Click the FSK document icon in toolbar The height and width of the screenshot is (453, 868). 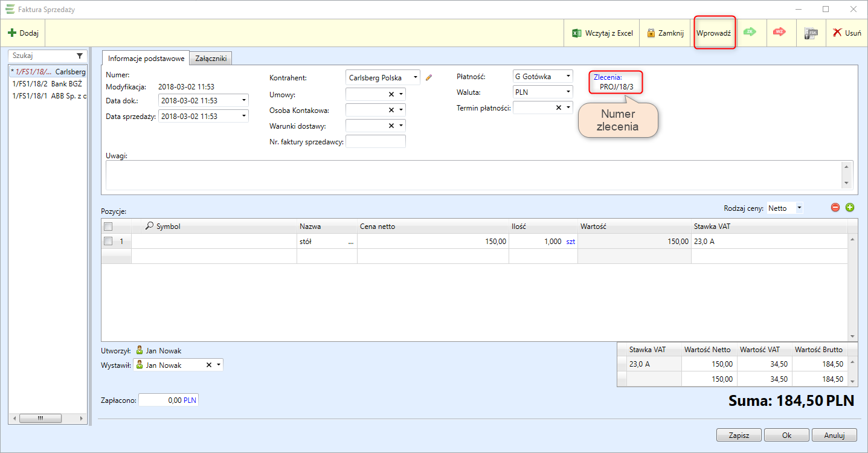[811, 33]
